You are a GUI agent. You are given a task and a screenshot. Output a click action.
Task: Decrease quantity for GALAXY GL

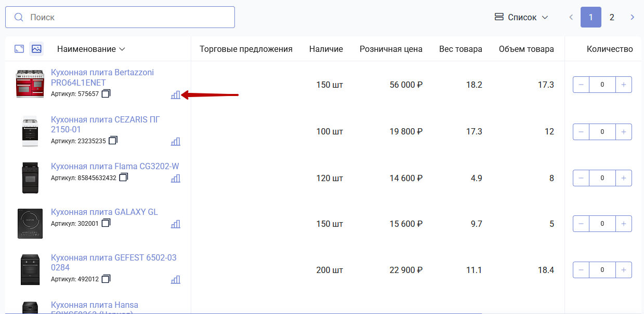[581, 224]
